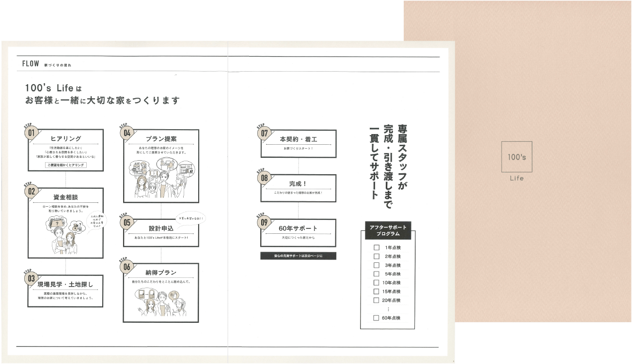The height and width of the screenshot is (364, 632).
Task: Click the STEP 07 circle badge
Action: [265, 133]
